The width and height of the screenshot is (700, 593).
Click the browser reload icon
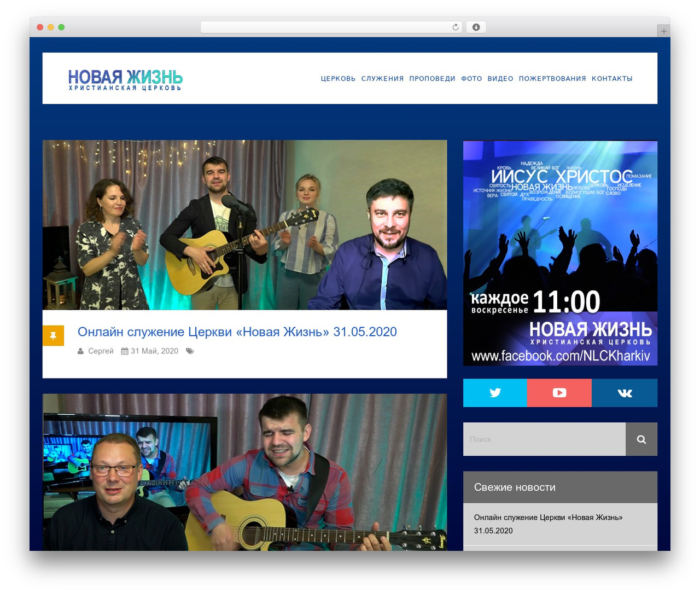(456, 27)
